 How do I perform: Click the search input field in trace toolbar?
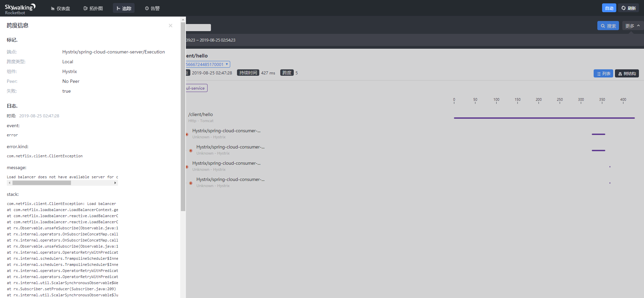pyautogui.click(x=198, y=27)
